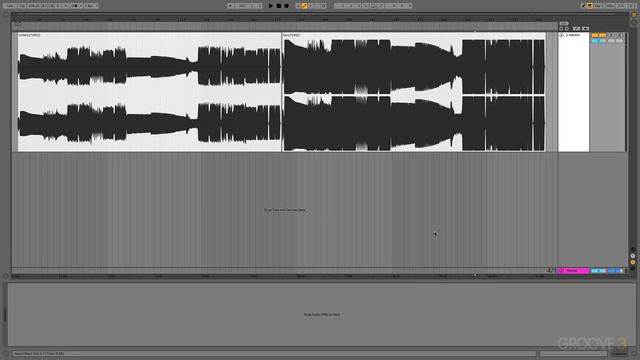Click the Session Record circle button
Screen dimensions: 640x360
[323, 6]
